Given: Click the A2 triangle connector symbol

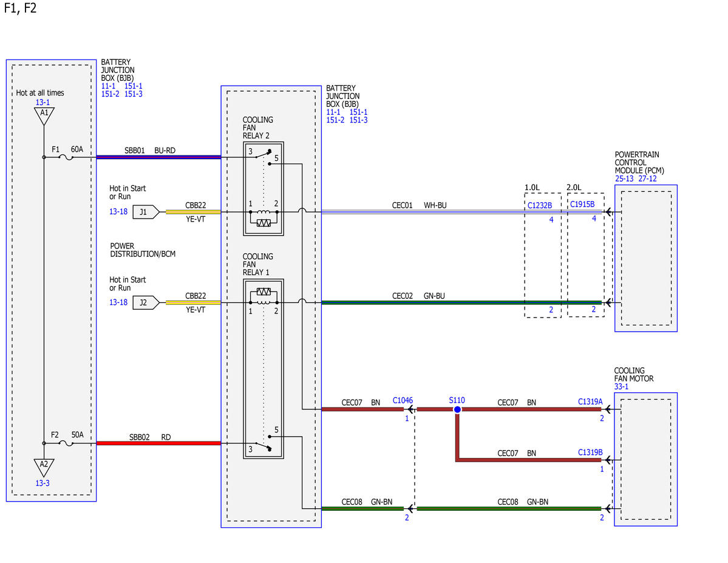Looking at the screenshot, I should (44, 468).
